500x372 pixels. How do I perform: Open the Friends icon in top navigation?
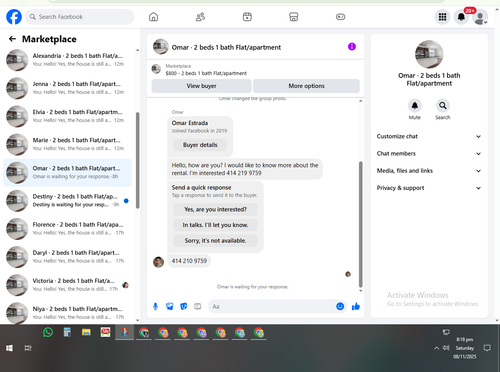pyautogui.click(x=200, y=17)
